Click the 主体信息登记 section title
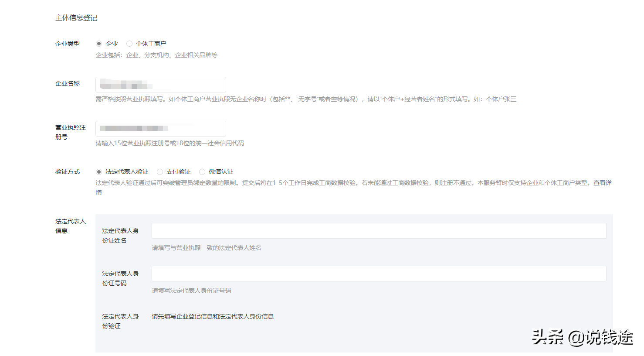Screen dimensions: 644x356 (76, 18)
